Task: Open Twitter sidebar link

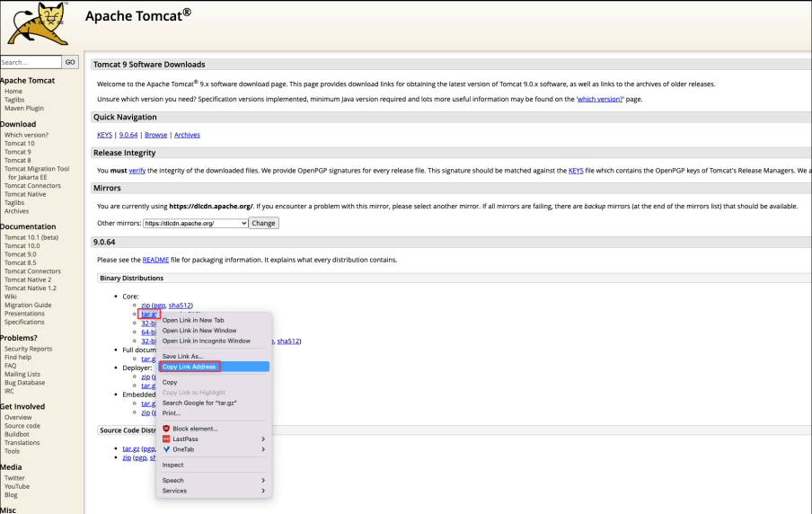Action: [x=14, y=478]
